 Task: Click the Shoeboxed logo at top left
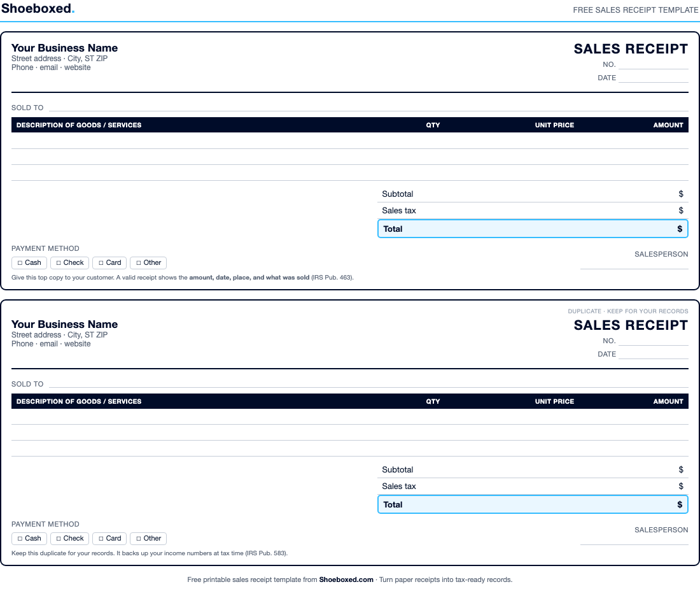point(38,8)
